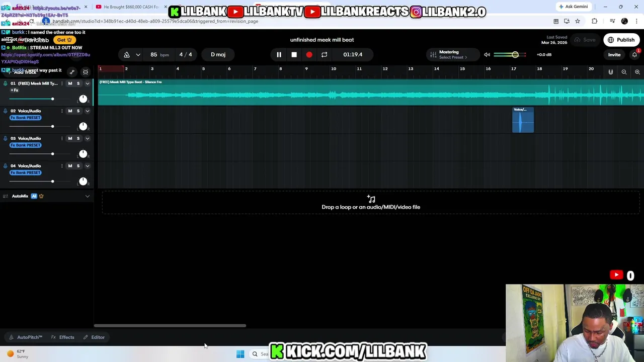Open Fx Bank PRESET on track 04
This screenshot has height=362, width=644.
[26, 172]
